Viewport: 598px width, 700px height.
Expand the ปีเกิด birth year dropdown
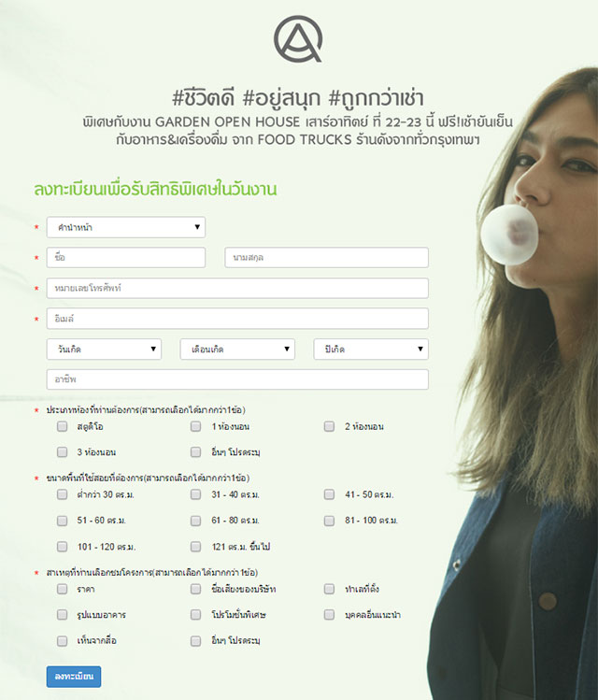pos(371,350)
